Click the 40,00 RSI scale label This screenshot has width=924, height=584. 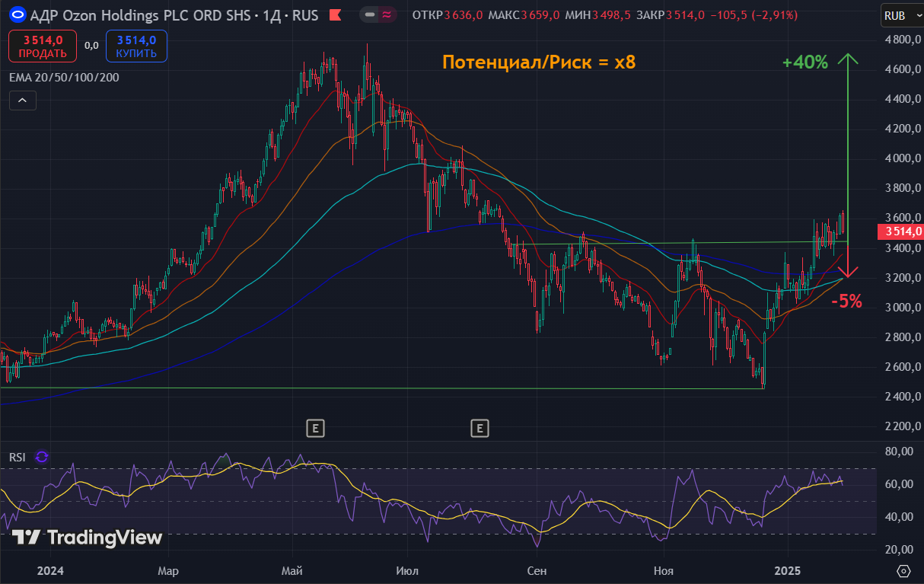(x=899, y=517)
